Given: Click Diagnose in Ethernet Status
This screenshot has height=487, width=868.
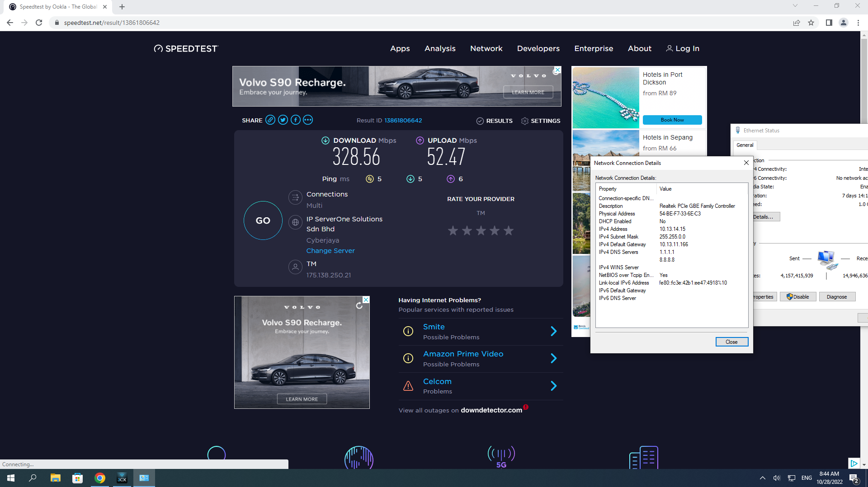Looking at the screenshot, I should (x=837, y=297).
